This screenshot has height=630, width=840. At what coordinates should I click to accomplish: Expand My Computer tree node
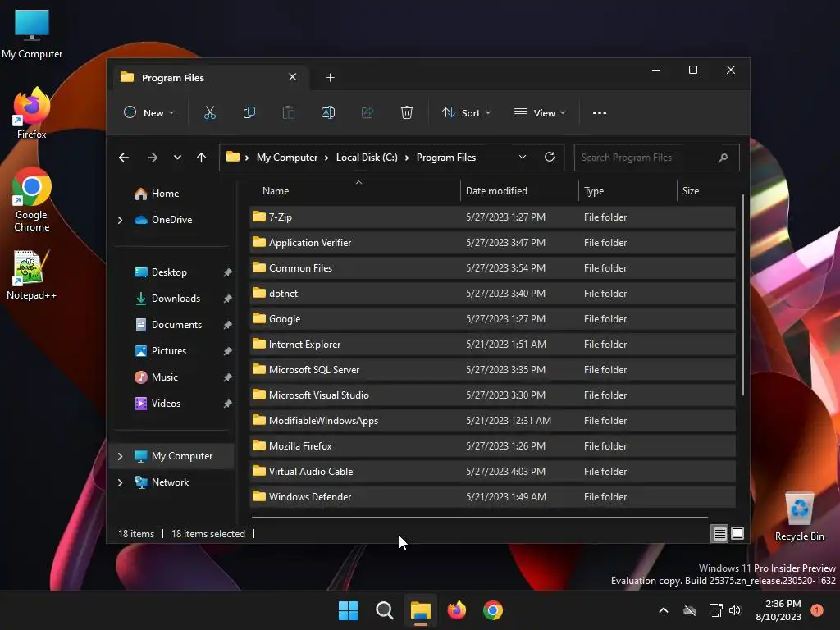click(x=120, y=456)
